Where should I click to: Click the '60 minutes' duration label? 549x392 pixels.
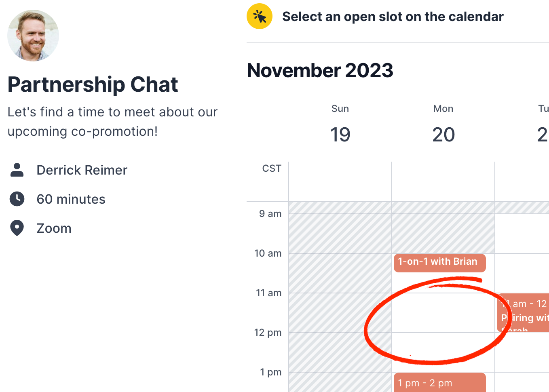[x=71, y=199]
